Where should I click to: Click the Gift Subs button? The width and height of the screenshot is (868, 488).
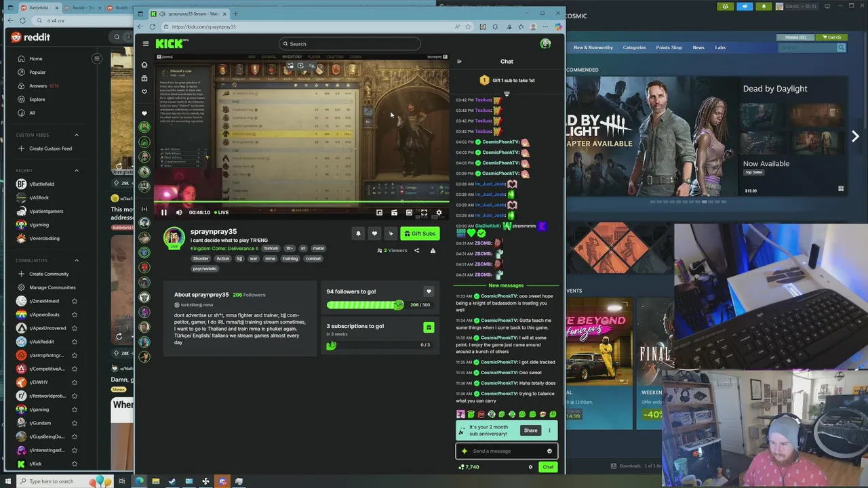coord(420,233)
